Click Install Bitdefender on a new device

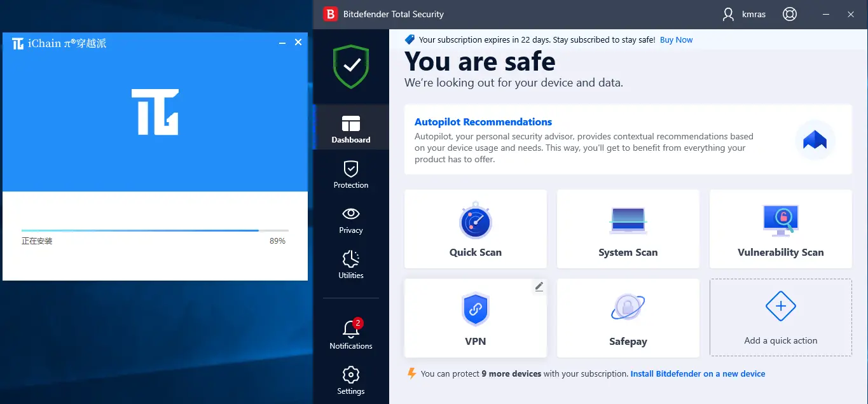[698, 374]
